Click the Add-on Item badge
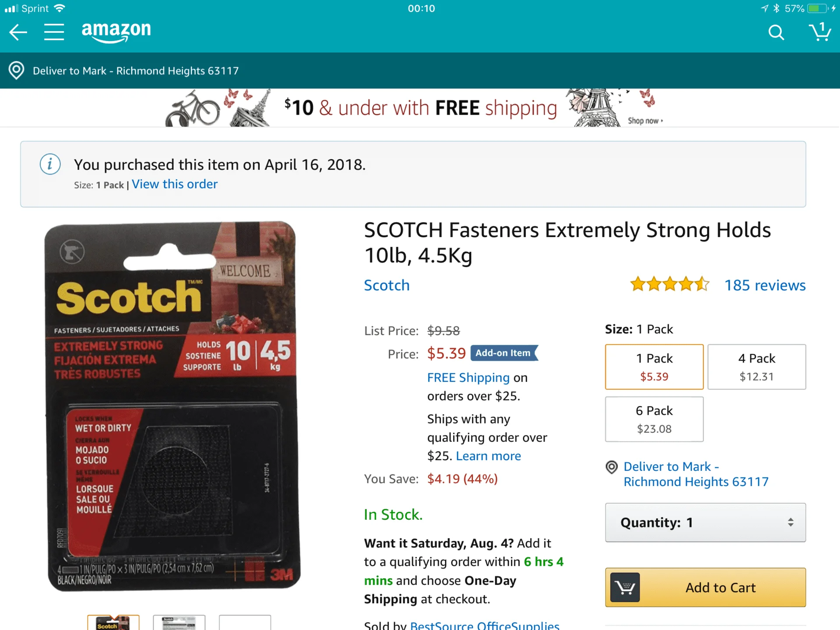Viewport: 840px width, 630px height. coord(504,353)
